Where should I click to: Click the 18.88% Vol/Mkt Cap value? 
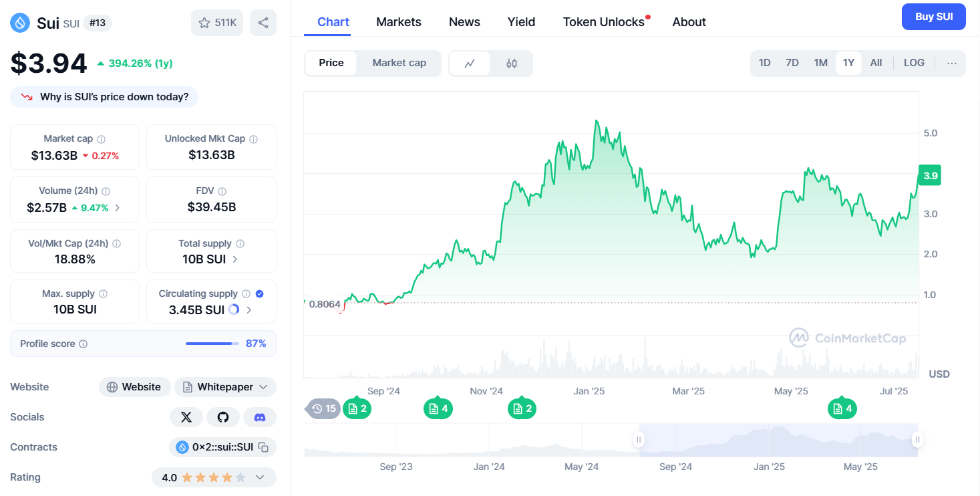tap(75, 259)
